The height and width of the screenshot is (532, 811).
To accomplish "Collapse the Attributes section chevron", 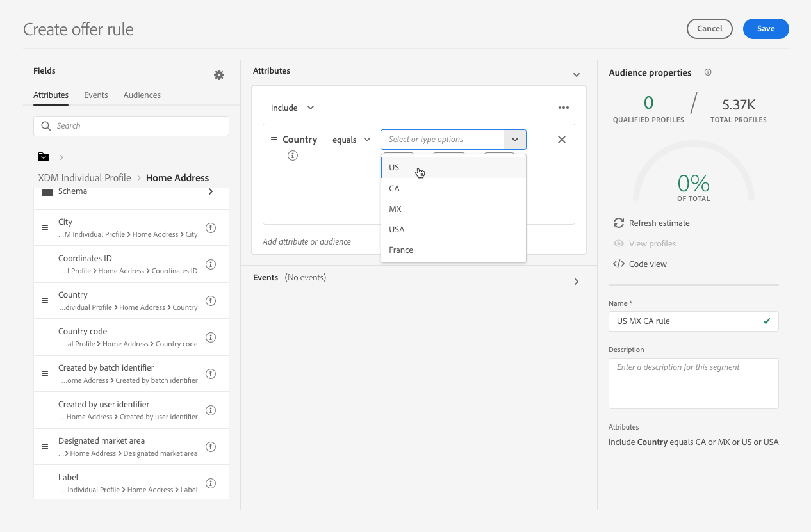I will [x=576, y=75].
